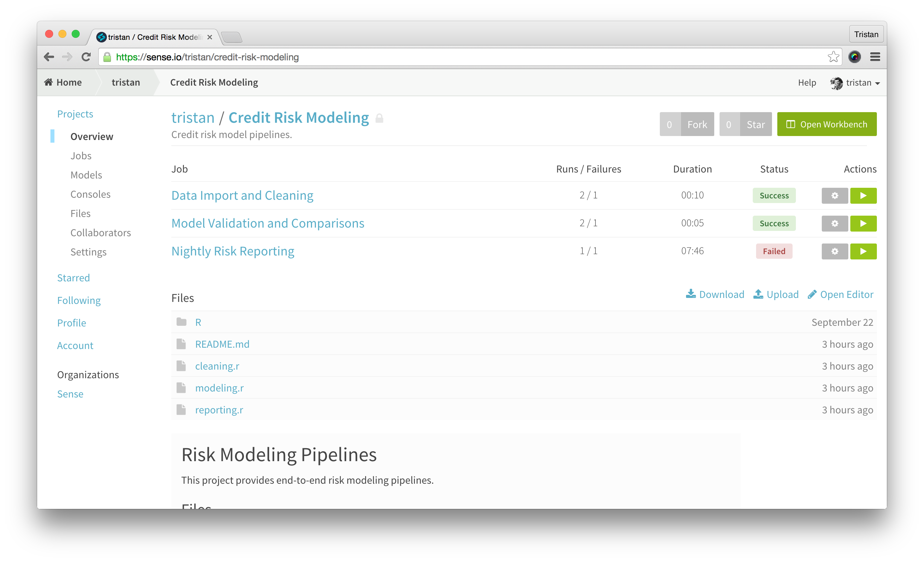Screen dimensions: 924x562
Task: Open the R folder
Action: click(x=198, y=322)
